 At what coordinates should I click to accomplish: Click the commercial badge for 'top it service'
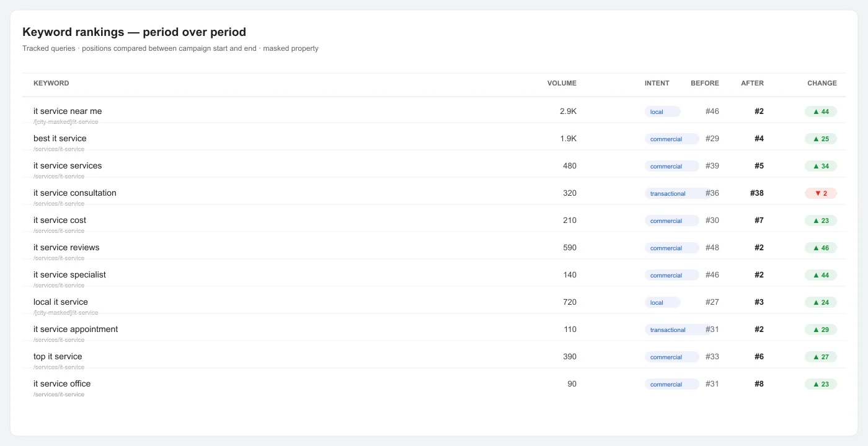tap(672, 357)
